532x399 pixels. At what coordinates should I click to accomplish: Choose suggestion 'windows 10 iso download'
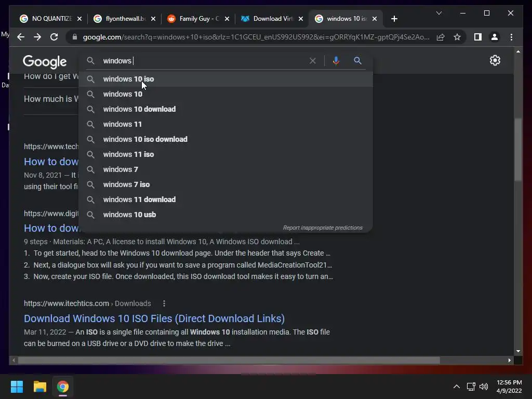point(225,139)
